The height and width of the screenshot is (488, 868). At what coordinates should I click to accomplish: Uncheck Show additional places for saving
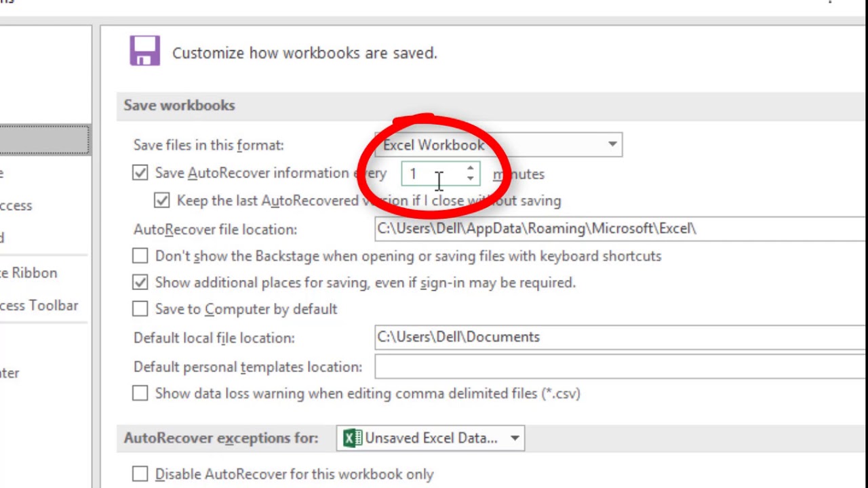[x=140, y=282]
